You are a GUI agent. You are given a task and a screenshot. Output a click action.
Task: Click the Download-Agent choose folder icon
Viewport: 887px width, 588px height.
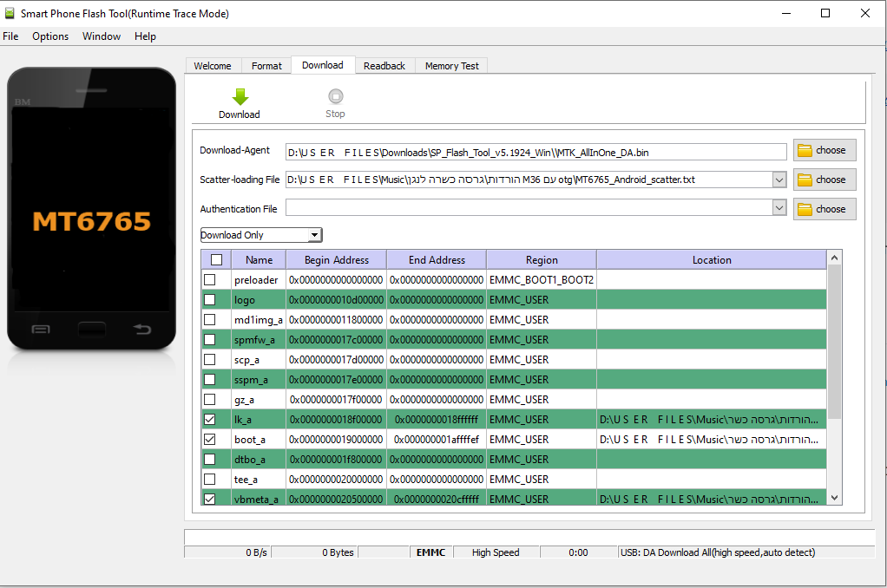pos(805,150)
